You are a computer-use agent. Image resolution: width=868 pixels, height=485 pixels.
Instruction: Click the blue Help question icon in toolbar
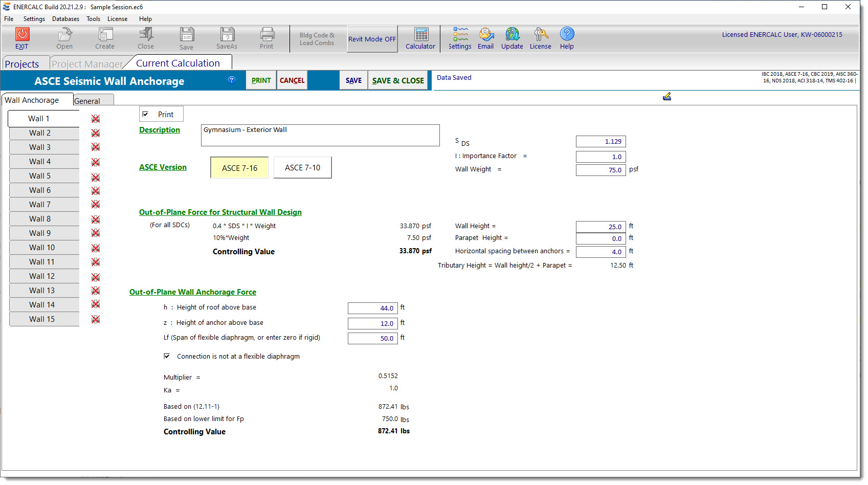click(x=567, y=34)
